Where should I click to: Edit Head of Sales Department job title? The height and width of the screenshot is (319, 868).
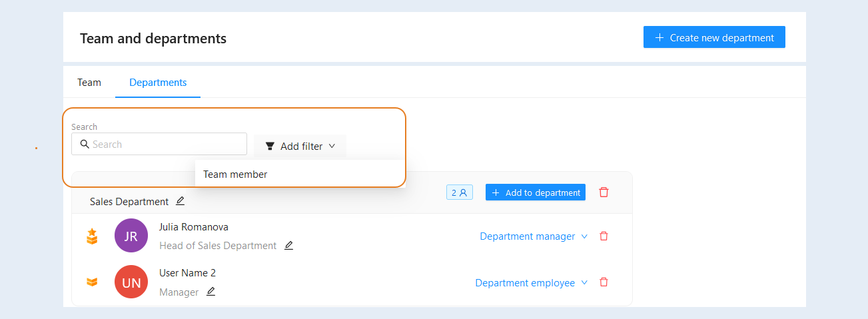click(288, 245)
